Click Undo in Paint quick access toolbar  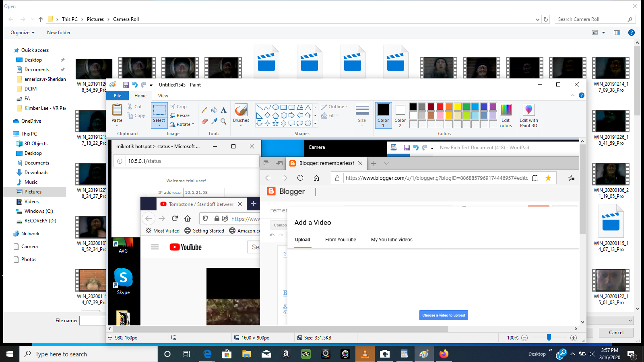click(x=135, y=85)
